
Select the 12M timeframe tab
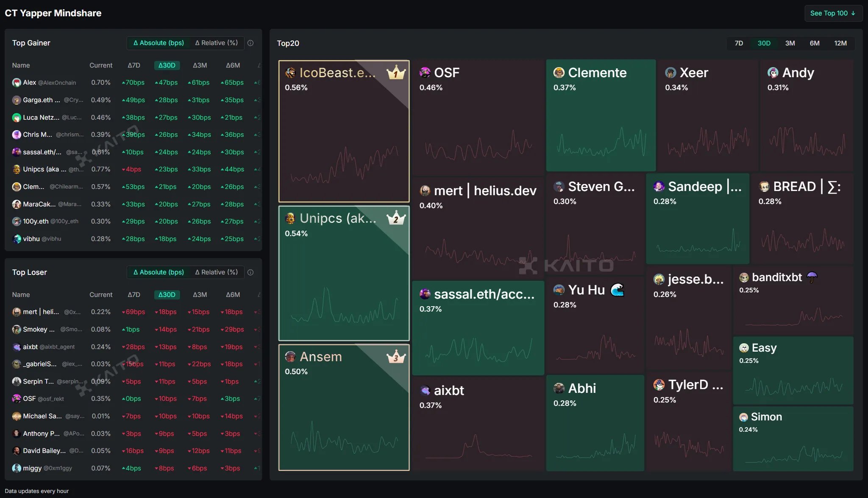point(840,43)
